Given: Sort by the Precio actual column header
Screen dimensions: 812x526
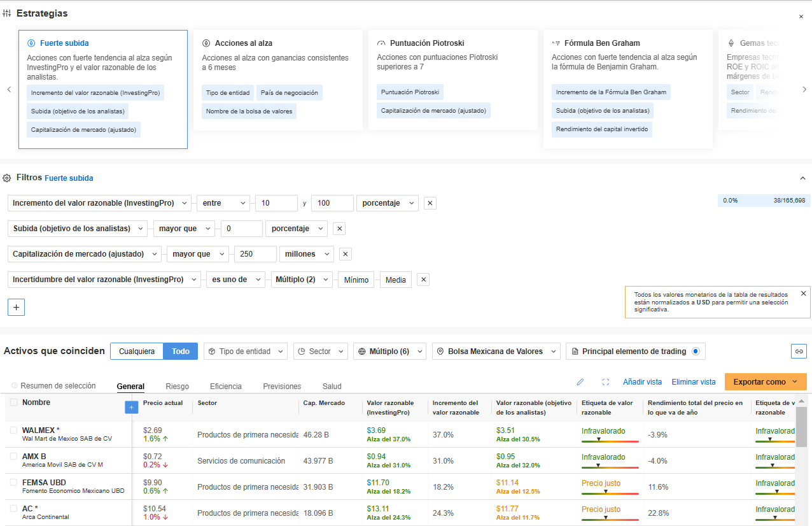Looking at the screenshot, I should click(163, 403).
